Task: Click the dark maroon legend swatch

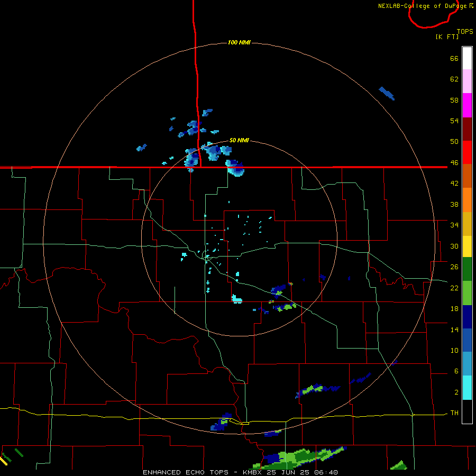Action: pyautogui.click(x=467, y=129)
